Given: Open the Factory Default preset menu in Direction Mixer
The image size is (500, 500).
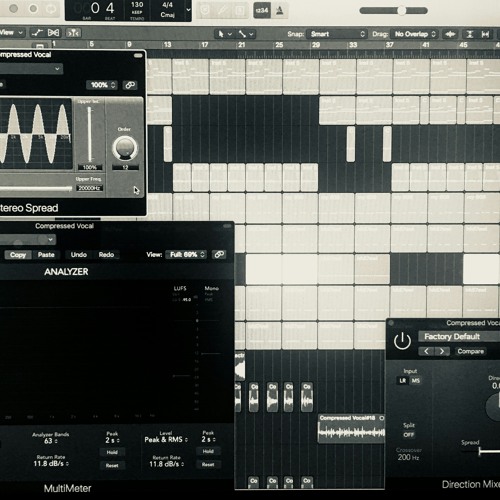Looking at the screenshot, I should point(459,337).
